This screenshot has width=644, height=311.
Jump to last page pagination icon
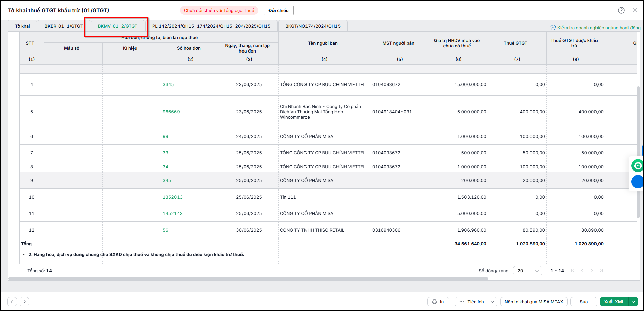601,271
